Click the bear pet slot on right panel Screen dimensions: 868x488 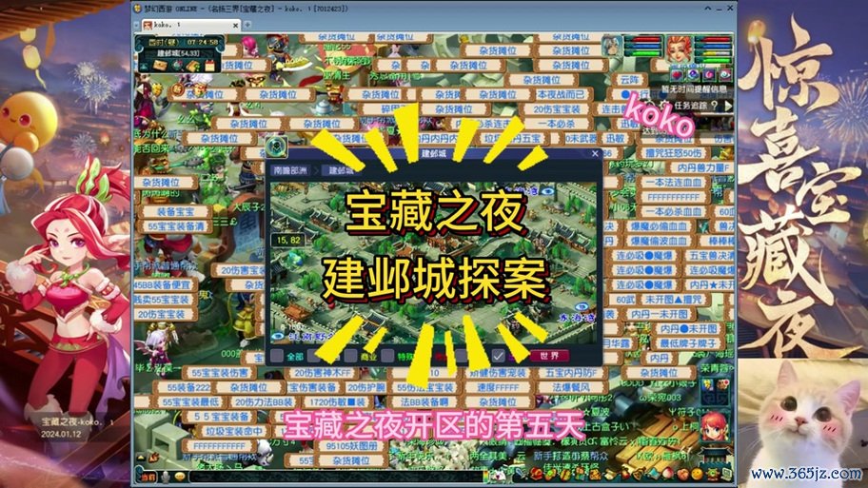coord(723,384)
